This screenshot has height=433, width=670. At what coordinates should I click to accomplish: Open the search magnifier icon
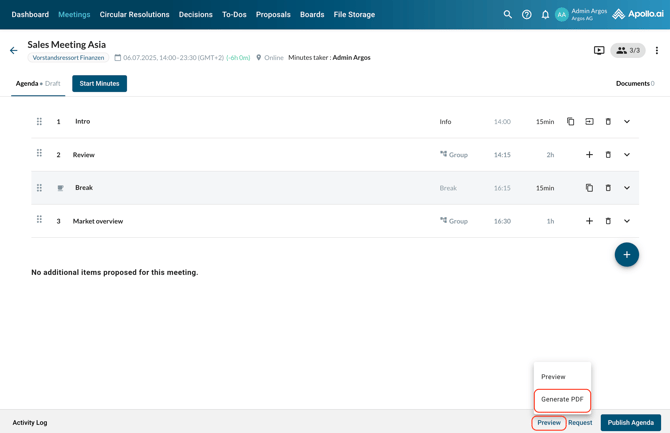(507, 15)
